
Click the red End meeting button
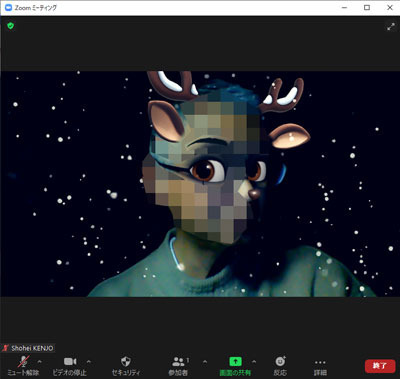(x=380, y=366)
